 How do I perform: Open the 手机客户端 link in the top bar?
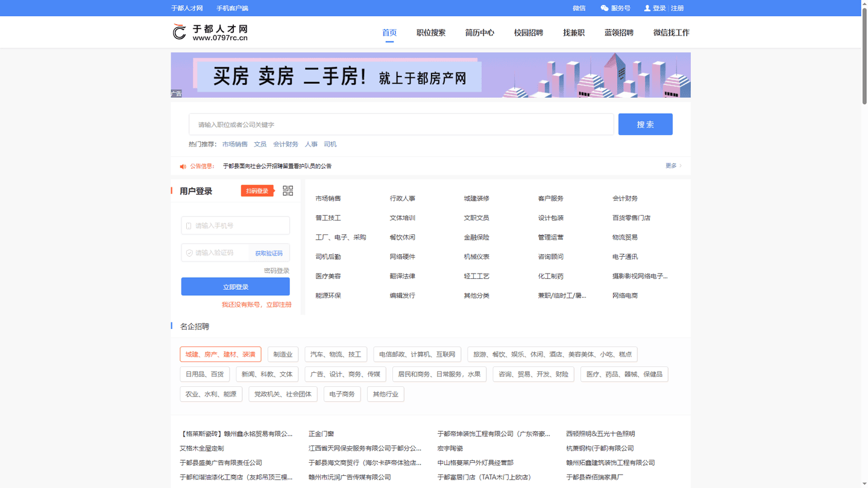(232, 8)
